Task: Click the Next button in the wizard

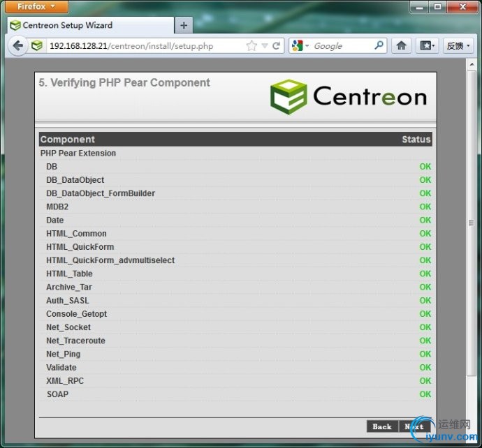Action: tap(414, 426)
